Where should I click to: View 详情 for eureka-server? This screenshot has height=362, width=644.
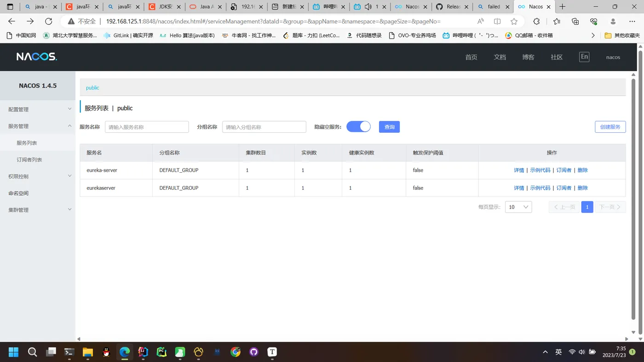(519, 170)
